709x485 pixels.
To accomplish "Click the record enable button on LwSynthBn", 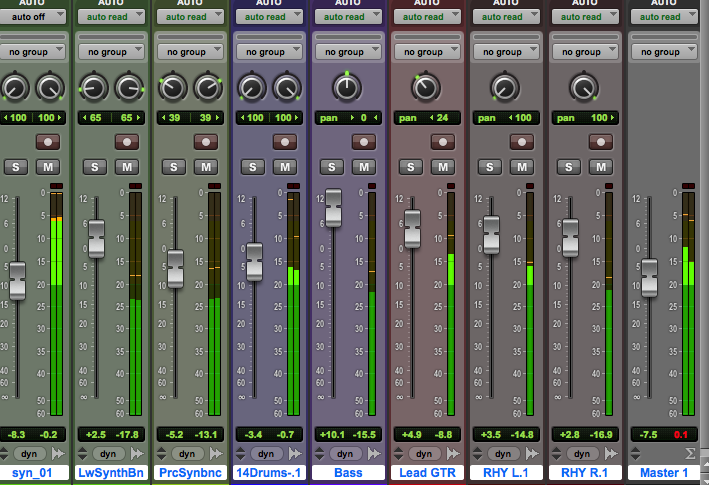I will (x=127, y=142).
